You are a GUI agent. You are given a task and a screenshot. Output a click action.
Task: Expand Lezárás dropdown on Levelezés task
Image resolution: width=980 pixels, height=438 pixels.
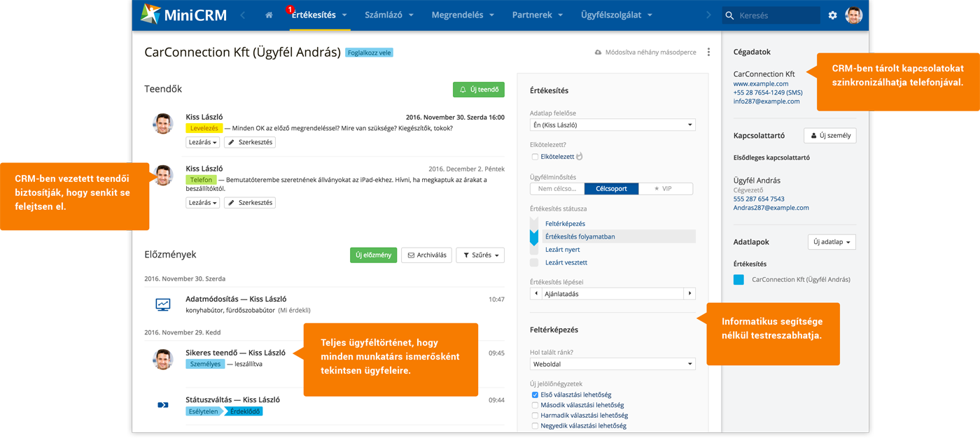202,142
